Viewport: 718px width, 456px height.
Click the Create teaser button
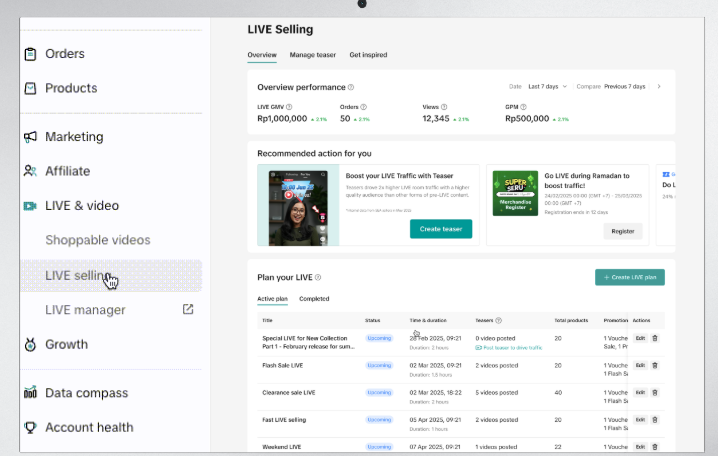(x=440, y=229)
